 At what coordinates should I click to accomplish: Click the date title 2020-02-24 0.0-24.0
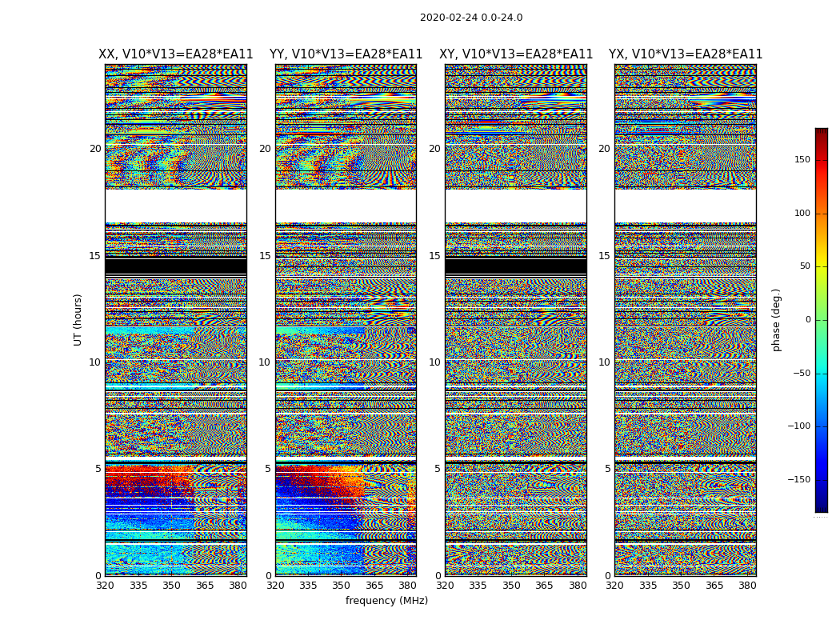(x=471, y=18)
